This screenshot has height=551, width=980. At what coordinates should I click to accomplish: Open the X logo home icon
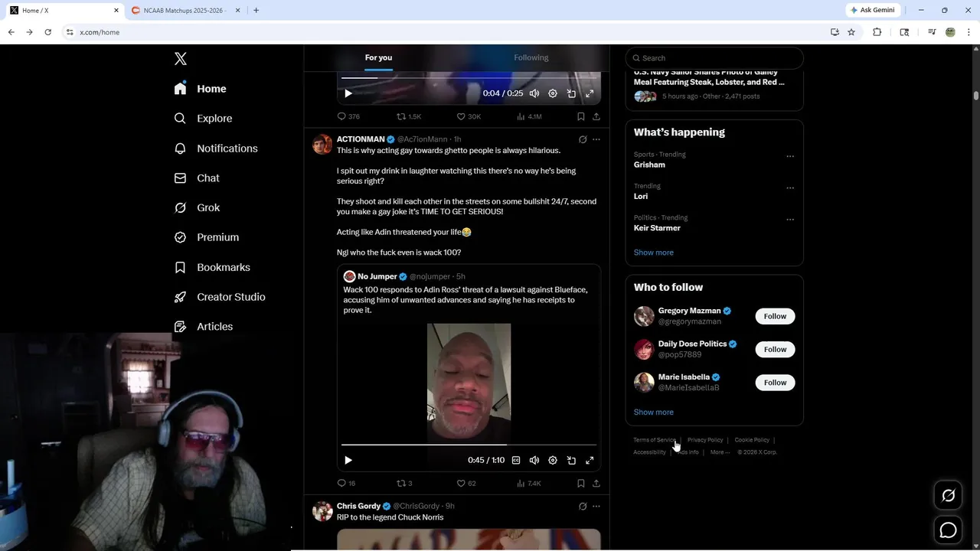pos(181,59)
